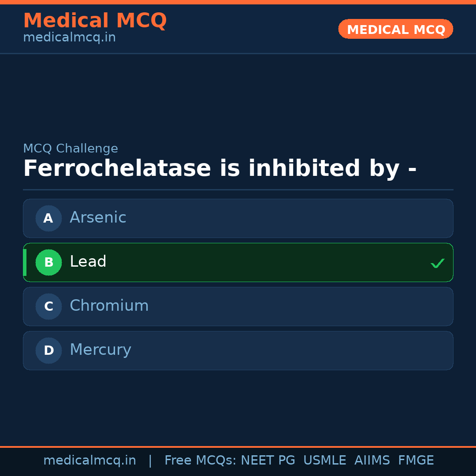
Task: Click the letter D circle icon
Action: [48, 350]
